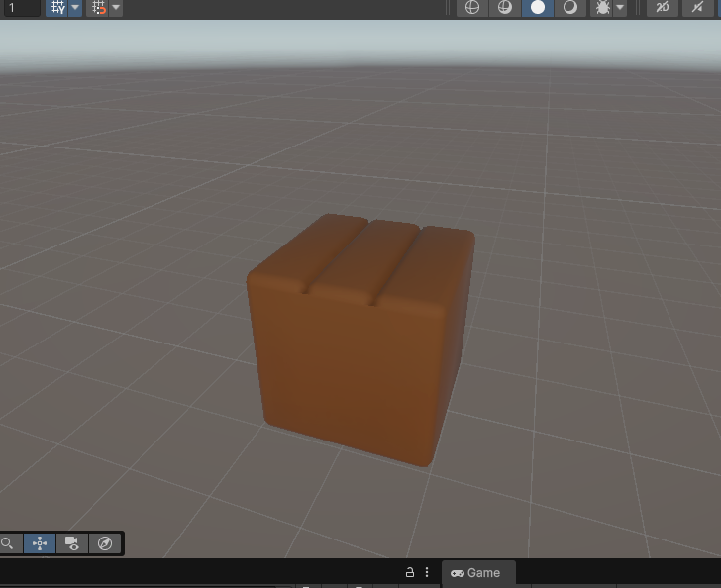Open the panel three-dot options menu
This screenshot has height=588, width=721.
click(x=427, y=573)
